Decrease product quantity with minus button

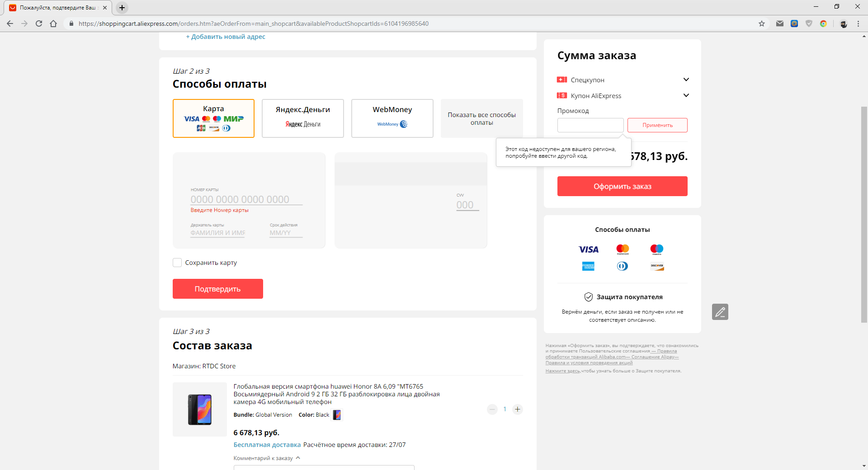(492, 409)
